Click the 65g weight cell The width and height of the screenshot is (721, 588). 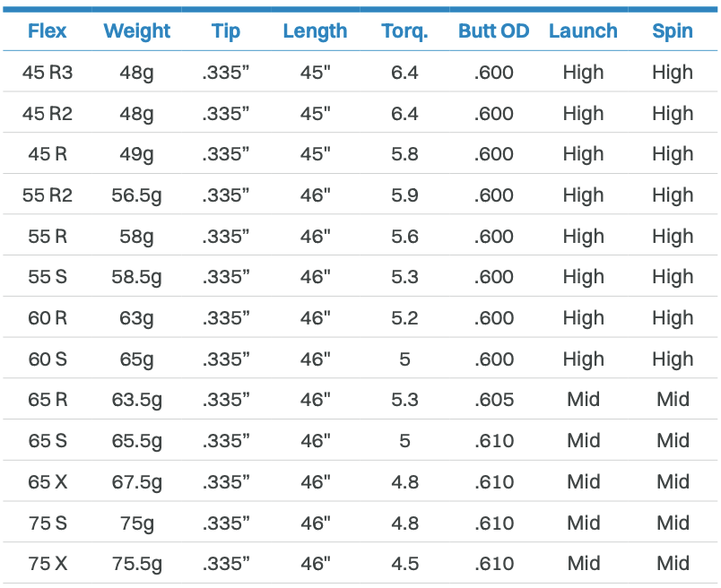pos(136,359)
